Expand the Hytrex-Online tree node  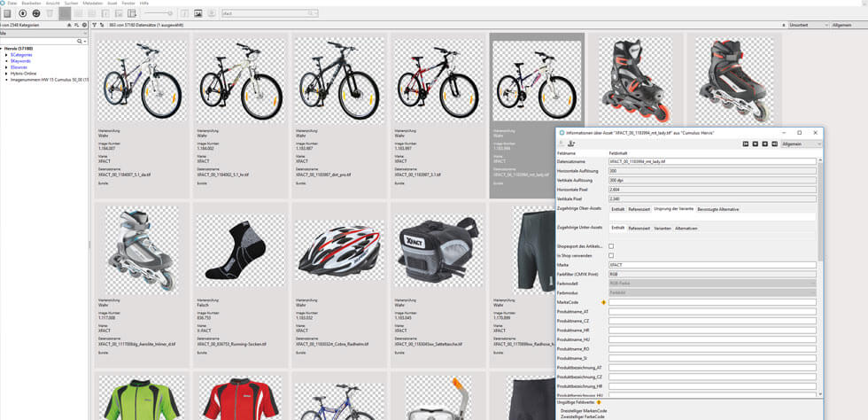coord(6,74)
